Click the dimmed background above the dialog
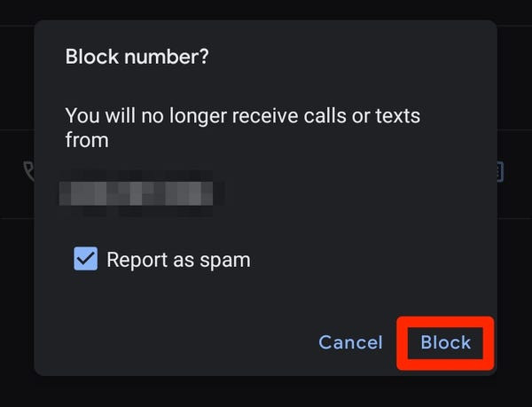Image resolution: width=532 pixels, height=407 pixels. (266, 10)
